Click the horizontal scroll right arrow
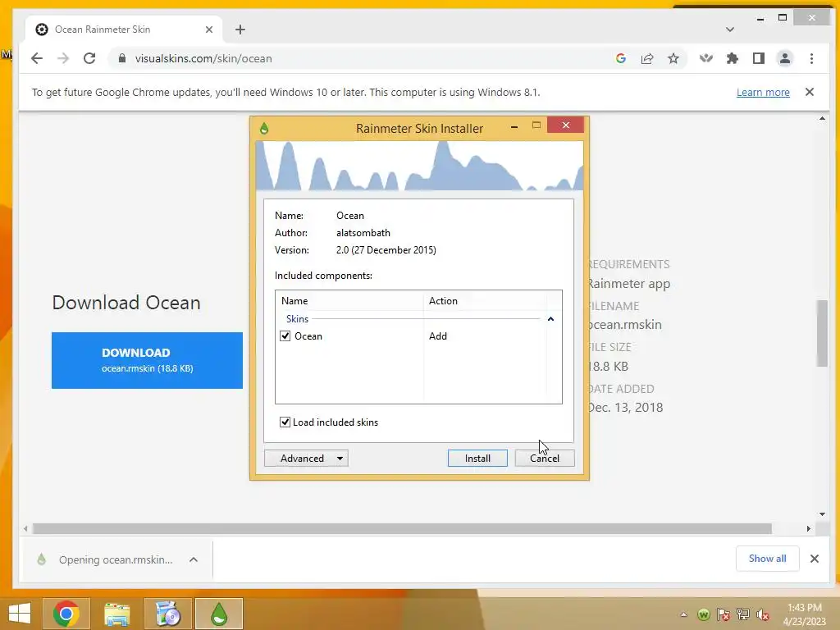The width and height of the screenshot is (840, 630). click(808, 529)
